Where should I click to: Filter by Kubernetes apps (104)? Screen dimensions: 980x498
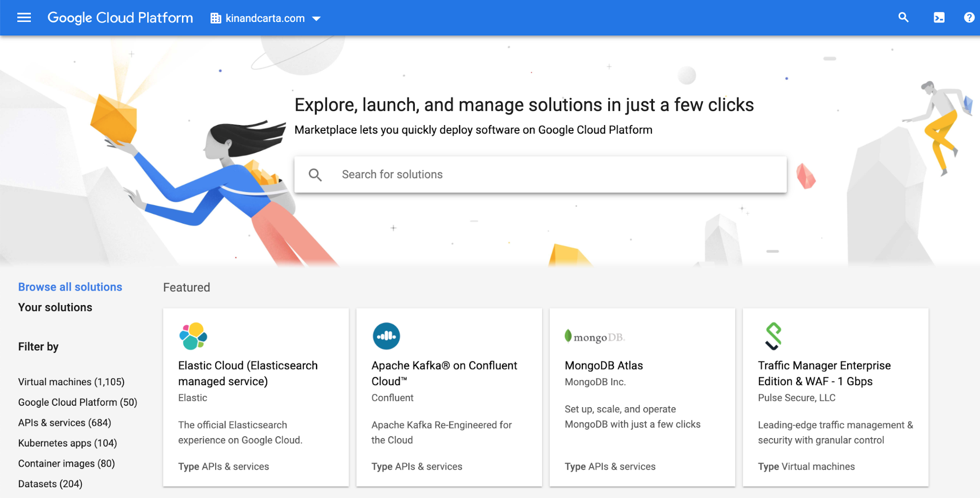(68, 443)
